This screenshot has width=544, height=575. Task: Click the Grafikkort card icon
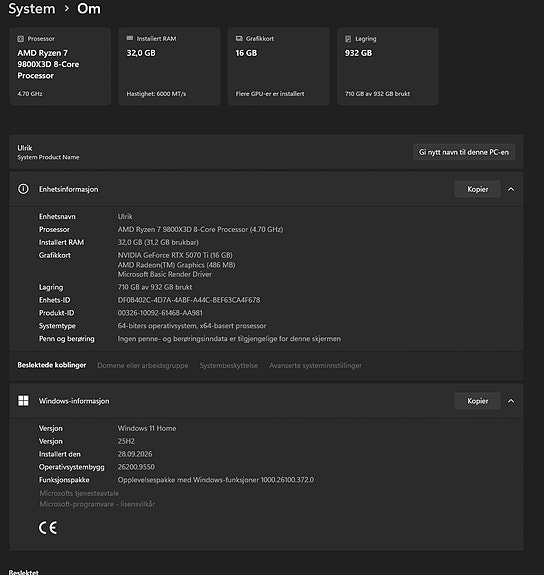coord(239,38)
